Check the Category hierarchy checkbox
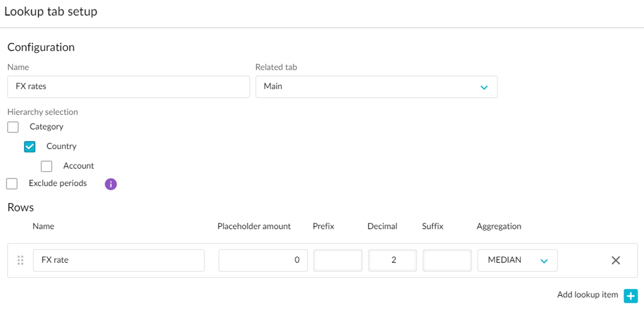Screen dimensions: 644x312 coord(13,127)
